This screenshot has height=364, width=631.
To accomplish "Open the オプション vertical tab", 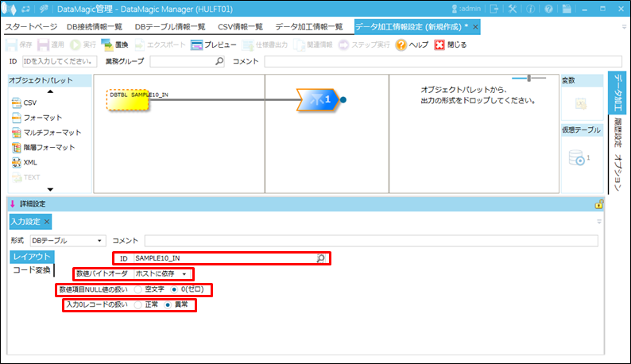I will click(617, 172).
